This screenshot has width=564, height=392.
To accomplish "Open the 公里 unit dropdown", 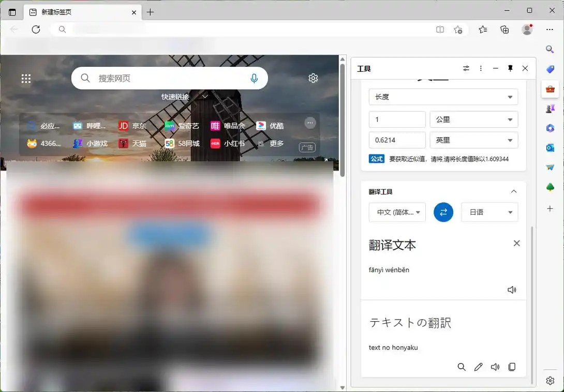I will coord(473,119).
